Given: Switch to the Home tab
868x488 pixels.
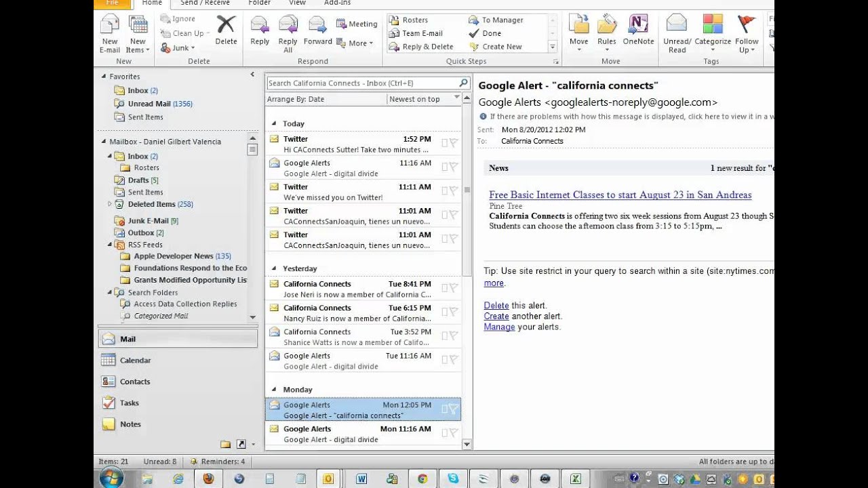Looking at the screenshot, I should [152, 3].
